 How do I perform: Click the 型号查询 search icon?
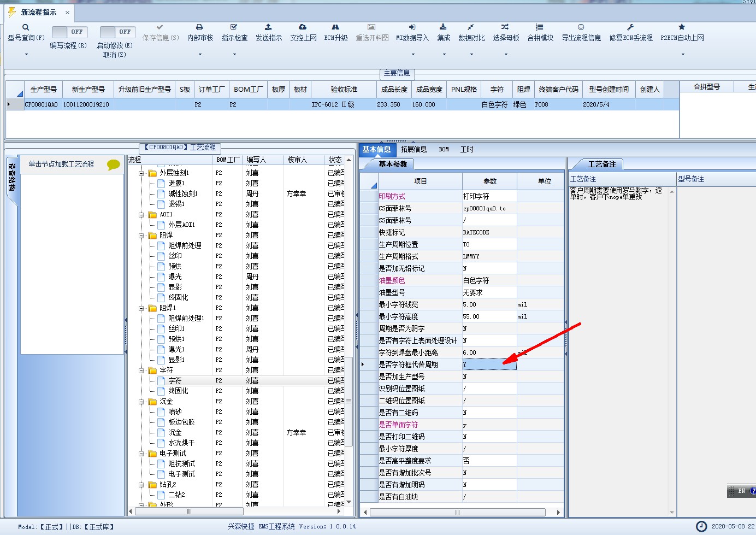(26, 27)
